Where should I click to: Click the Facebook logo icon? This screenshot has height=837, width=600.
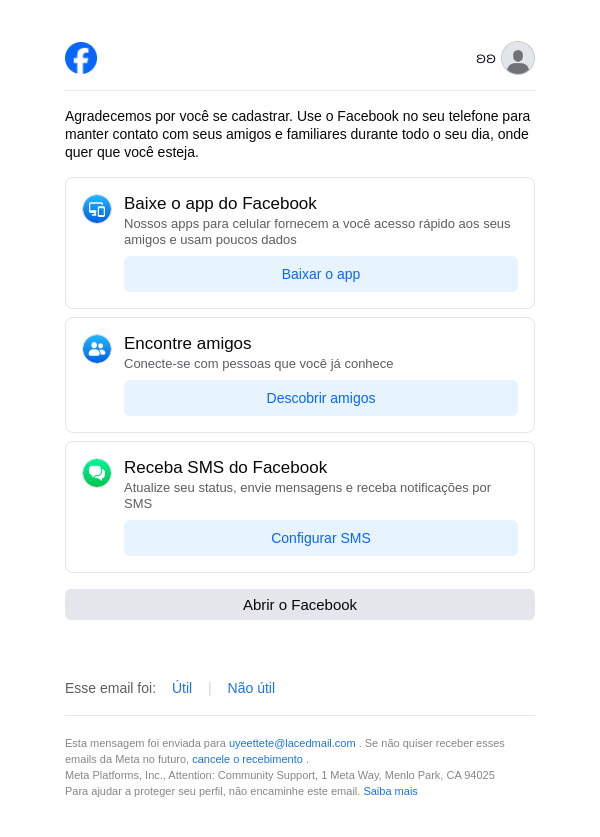81,58
